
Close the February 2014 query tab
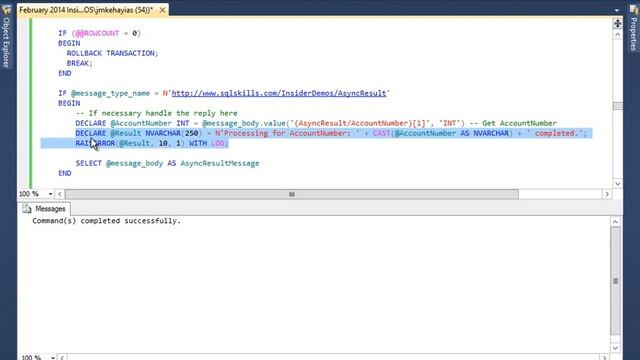pos(162,10)
